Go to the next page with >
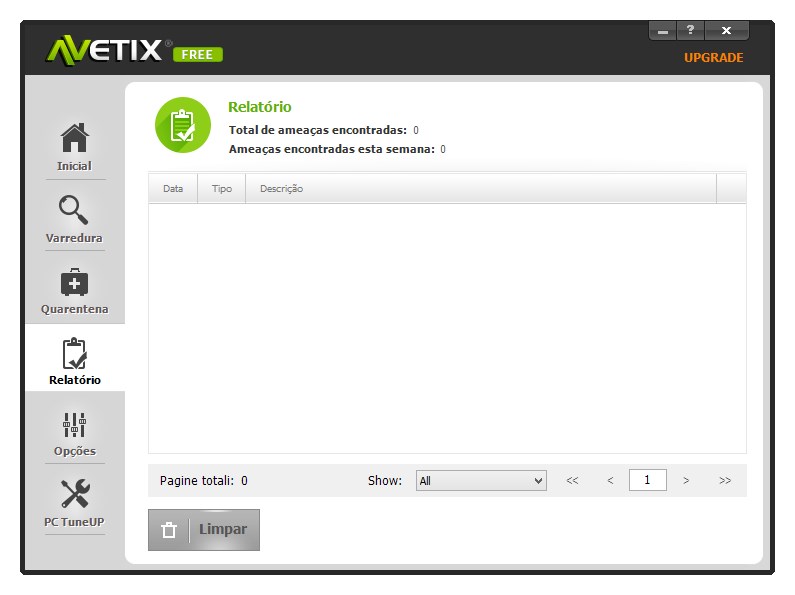 point(686,480)
